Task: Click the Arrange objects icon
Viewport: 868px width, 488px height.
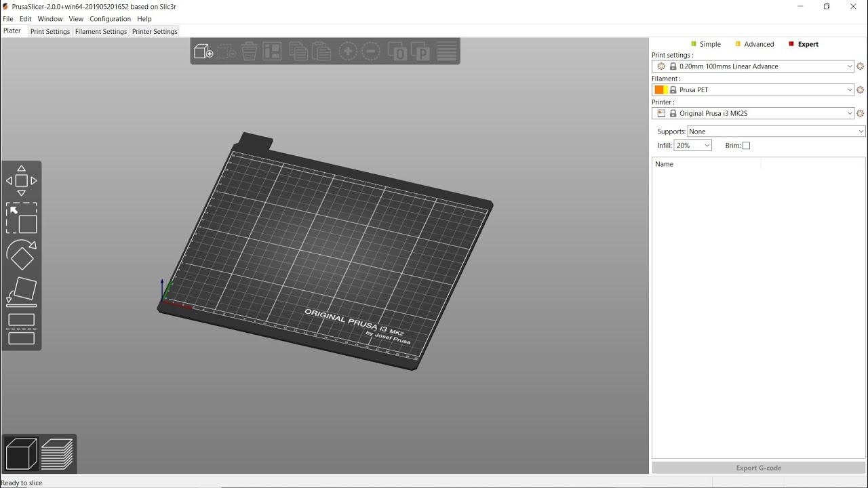Action: [x=272, y=52]
